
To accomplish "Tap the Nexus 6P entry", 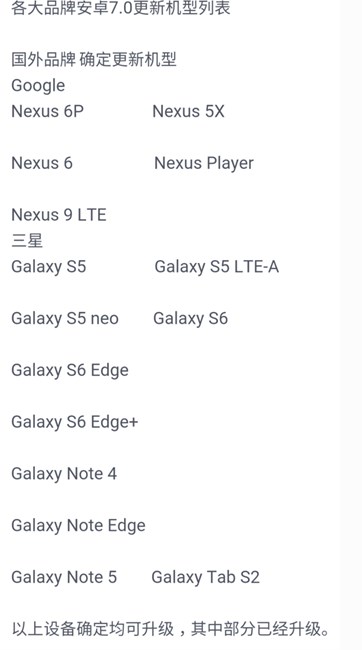I will coord(47,112).
